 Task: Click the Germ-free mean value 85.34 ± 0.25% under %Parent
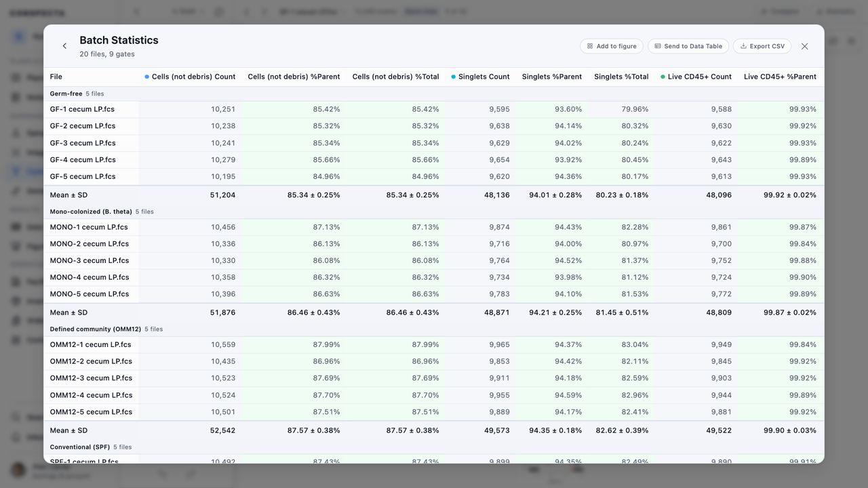pyautogui.click(x=314, y=195)
